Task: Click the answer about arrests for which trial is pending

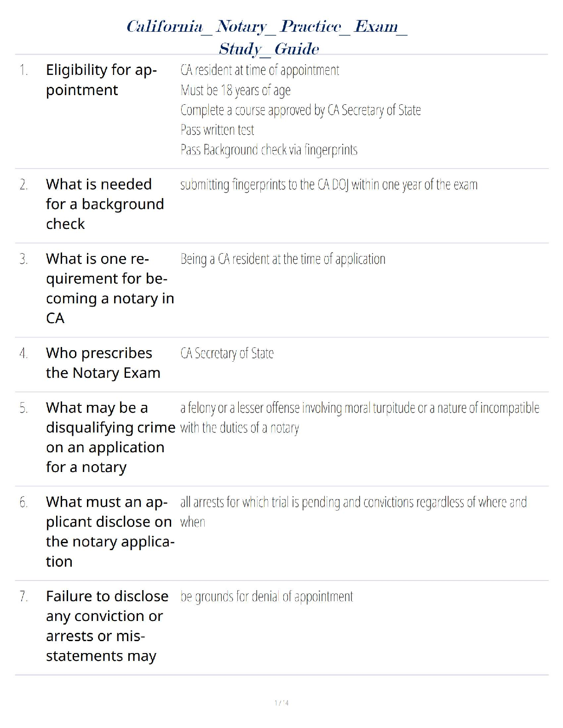Action: (353, 502)
